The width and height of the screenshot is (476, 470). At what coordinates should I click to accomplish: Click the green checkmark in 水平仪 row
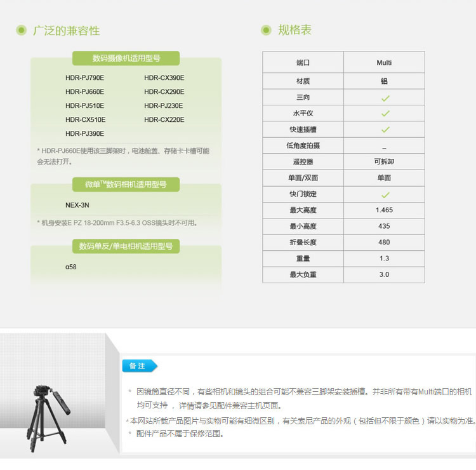385,114
